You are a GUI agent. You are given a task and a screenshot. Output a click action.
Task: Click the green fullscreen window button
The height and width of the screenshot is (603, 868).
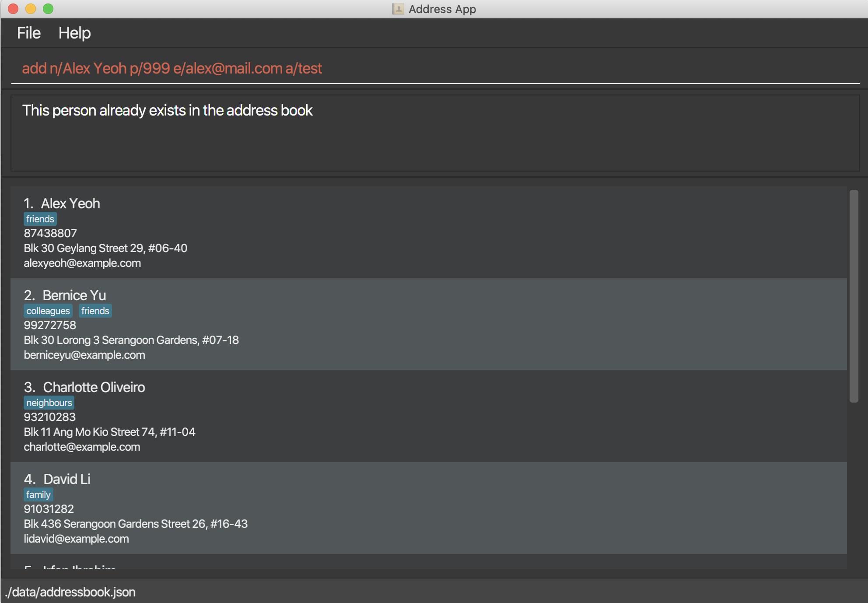pos(48,9)
